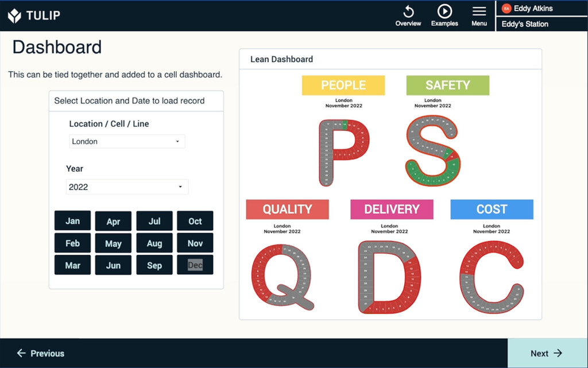Click the Previous left-arrow icon
Image resolution: width=588 pixels, height=368 pixels.
[x=22, y=353]
